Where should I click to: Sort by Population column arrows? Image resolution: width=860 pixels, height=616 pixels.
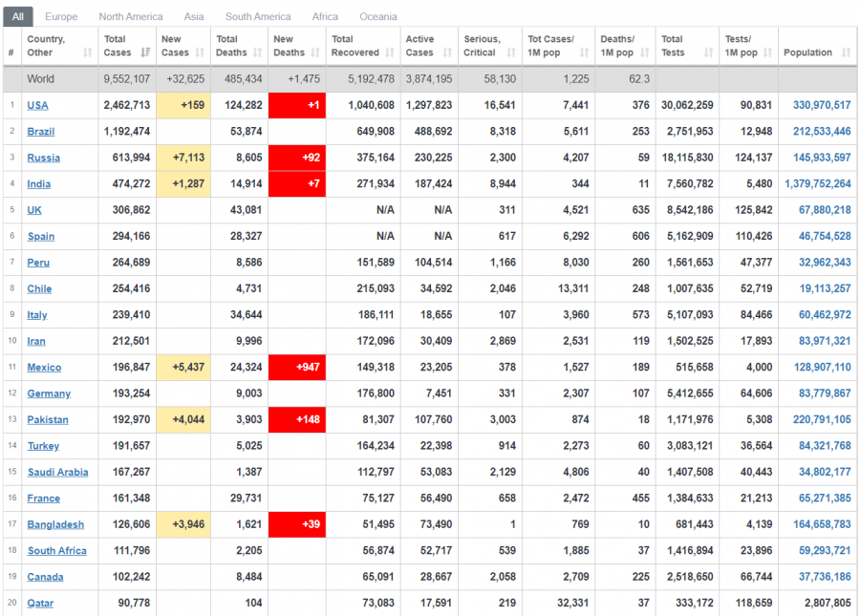847,53
